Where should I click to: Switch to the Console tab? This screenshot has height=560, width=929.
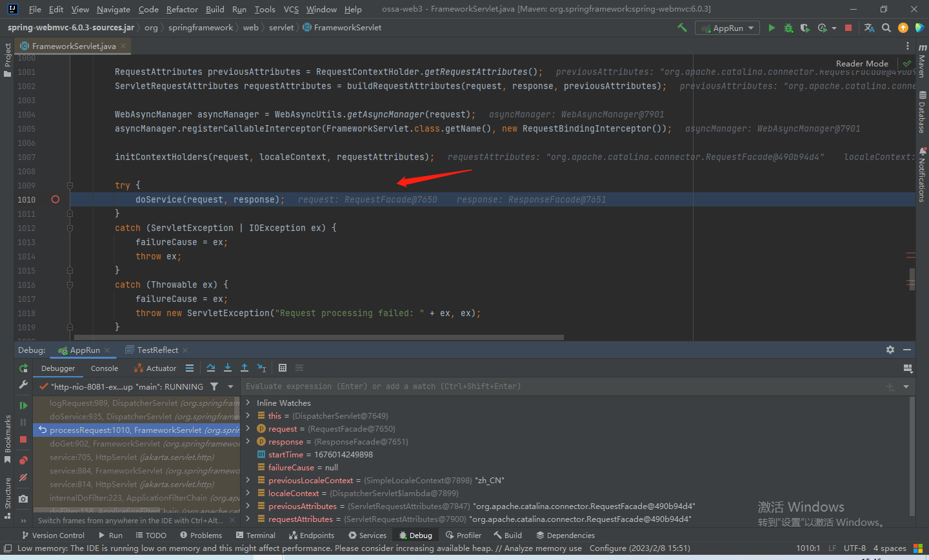tap(105, 368)
